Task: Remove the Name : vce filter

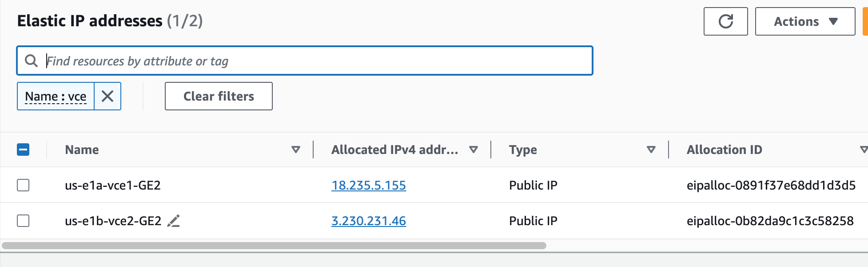Action: click(x=108, y=96)
